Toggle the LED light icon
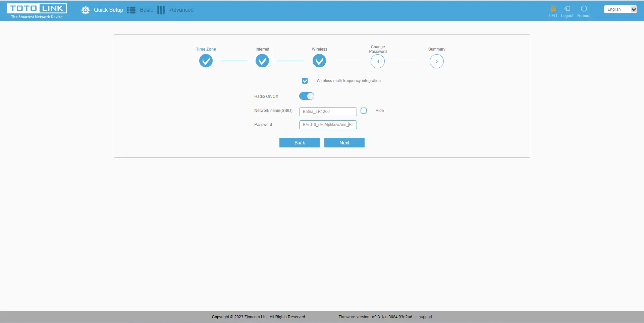 pos(553,9)
